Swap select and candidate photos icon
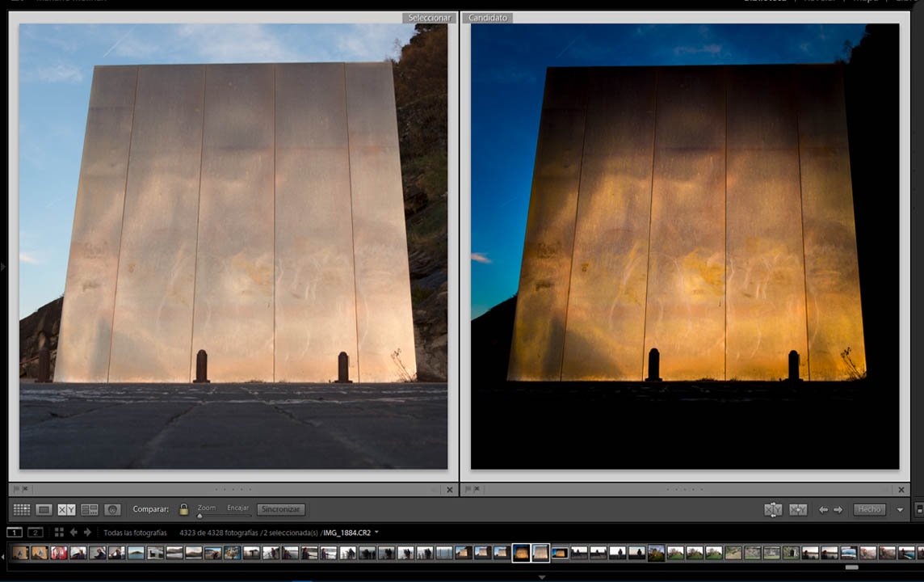Screen dimensions: 924x582 [772, 509]
